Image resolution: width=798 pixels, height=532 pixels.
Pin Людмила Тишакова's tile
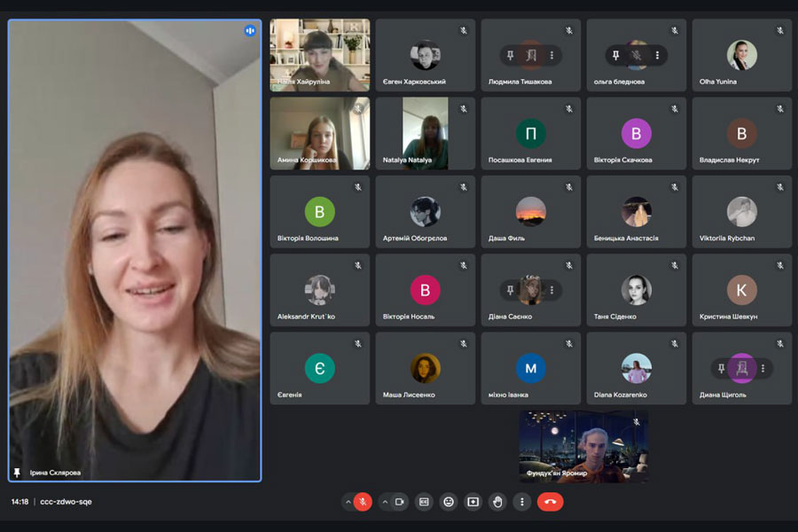click(510, 55)
